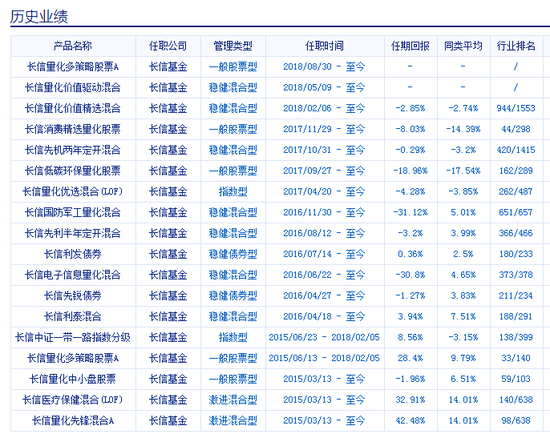This screenshot has height=442, width=550.
Task: Click the peer average 7.51%
Action: pyautogui.click(x=463, y=317)
